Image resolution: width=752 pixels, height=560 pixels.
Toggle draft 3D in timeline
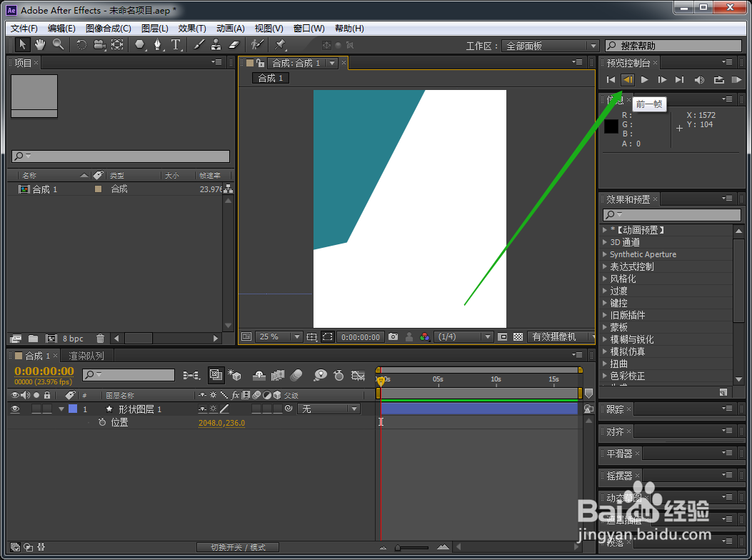(234, 375)
